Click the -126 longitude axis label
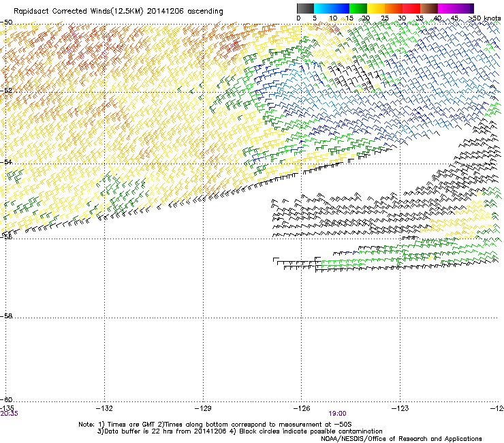This screenshot has height=443, width=504. coord(302,408)
